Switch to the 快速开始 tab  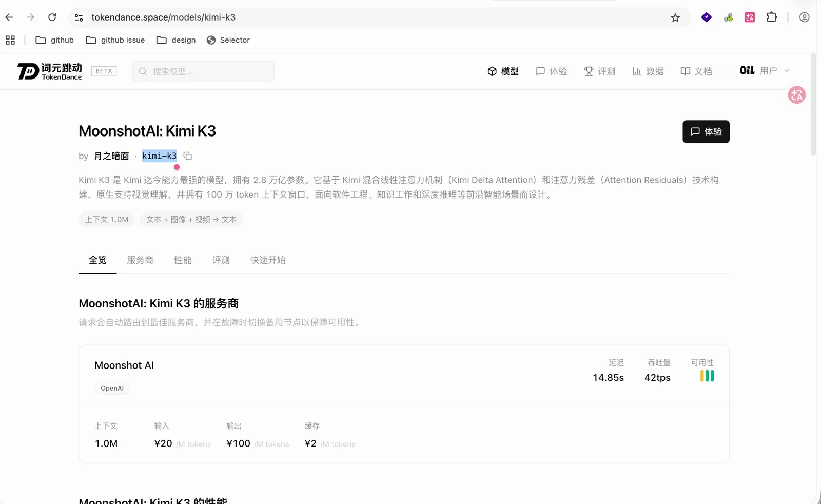[x=268, y=260]
